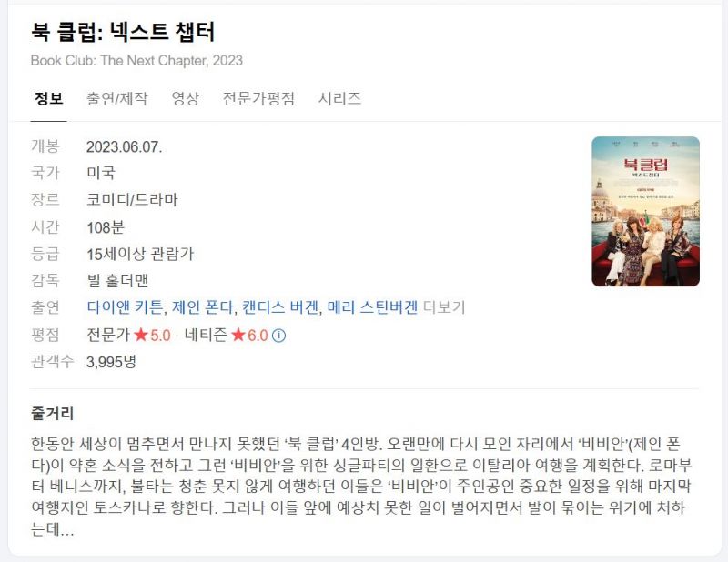Click the red star beside 전문가 rating
The width and height of the screenshot is (728, 562).
pyautogui.click(x=141, y=335)
